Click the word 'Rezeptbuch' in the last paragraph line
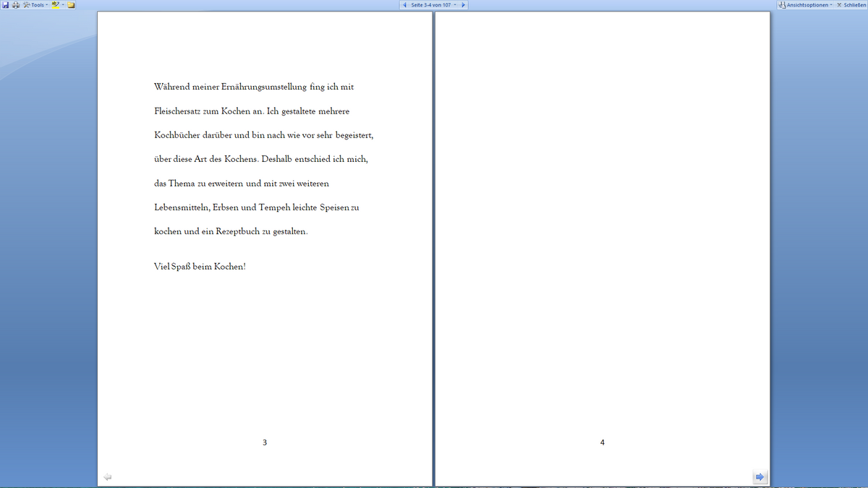868x488 pixels. (x=237, y=231)
